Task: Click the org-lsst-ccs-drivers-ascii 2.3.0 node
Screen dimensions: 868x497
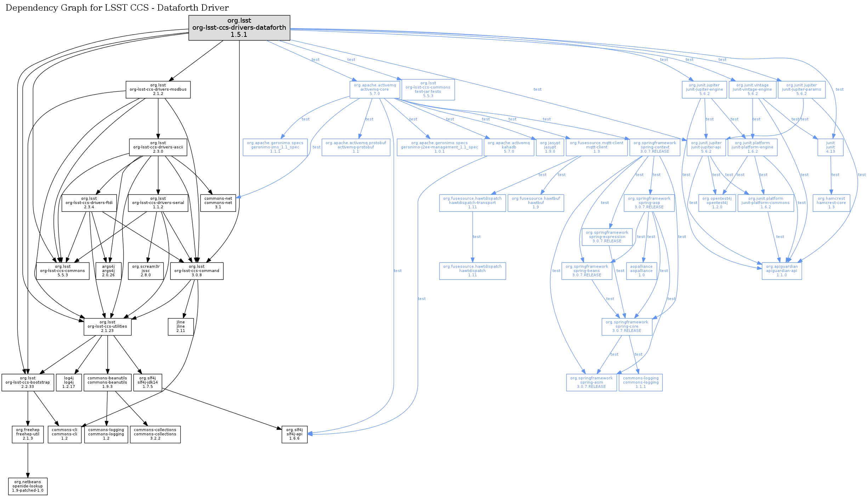Action: point(158,147)
